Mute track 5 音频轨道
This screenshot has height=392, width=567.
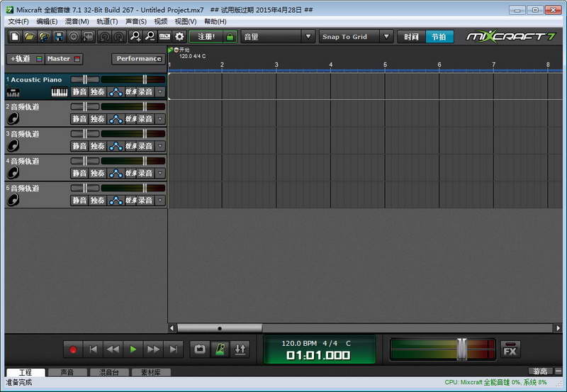(x=79, y=201)
